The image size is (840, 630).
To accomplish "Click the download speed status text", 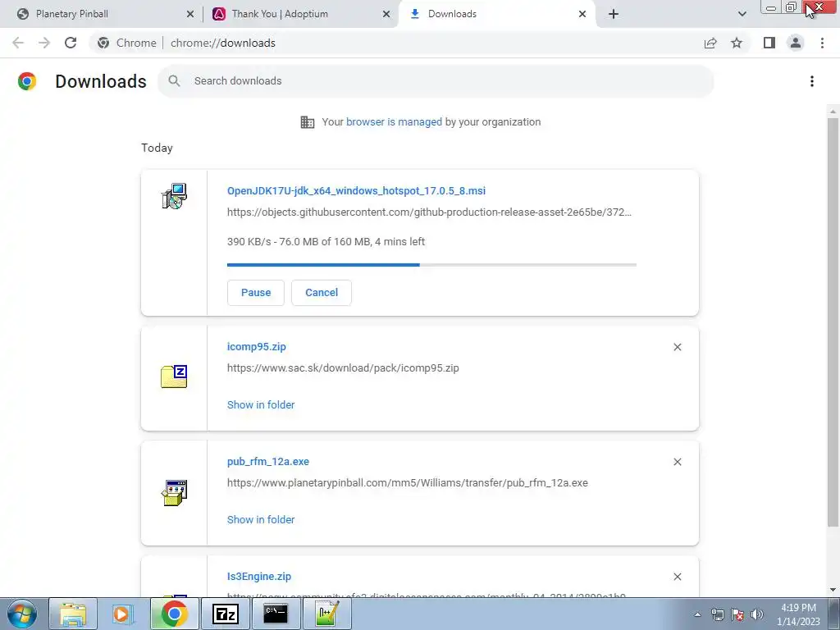I will pyautogui.click(x=326, y=242).
